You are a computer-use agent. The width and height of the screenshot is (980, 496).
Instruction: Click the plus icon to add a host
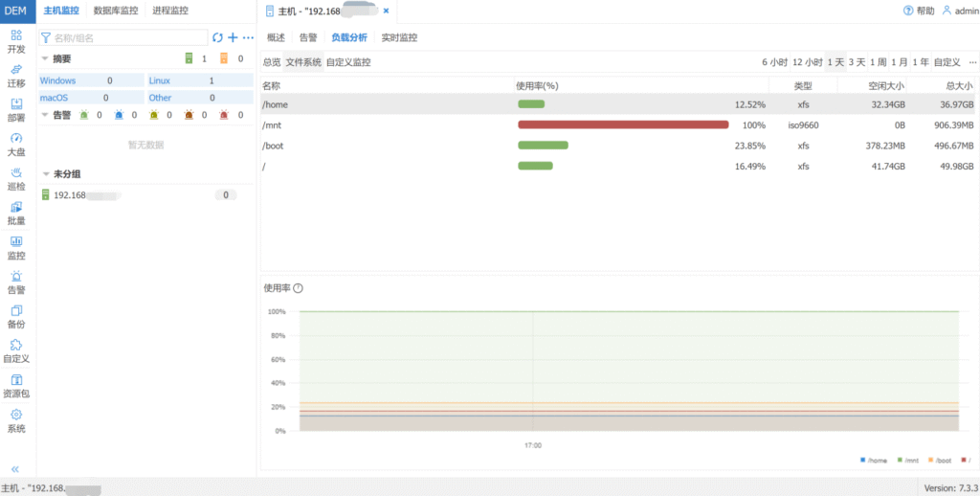pyautogui.click(x=233, y=37)
